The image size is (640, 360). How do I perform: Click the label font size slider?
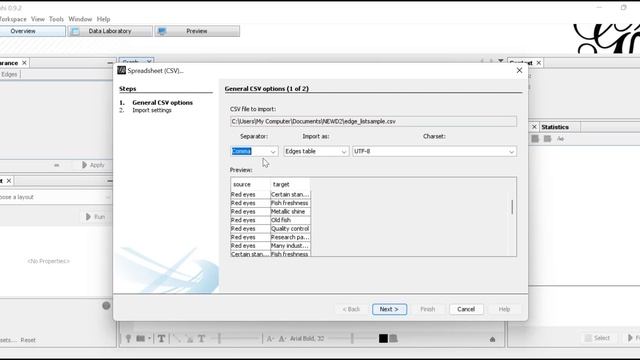[351, 338]
